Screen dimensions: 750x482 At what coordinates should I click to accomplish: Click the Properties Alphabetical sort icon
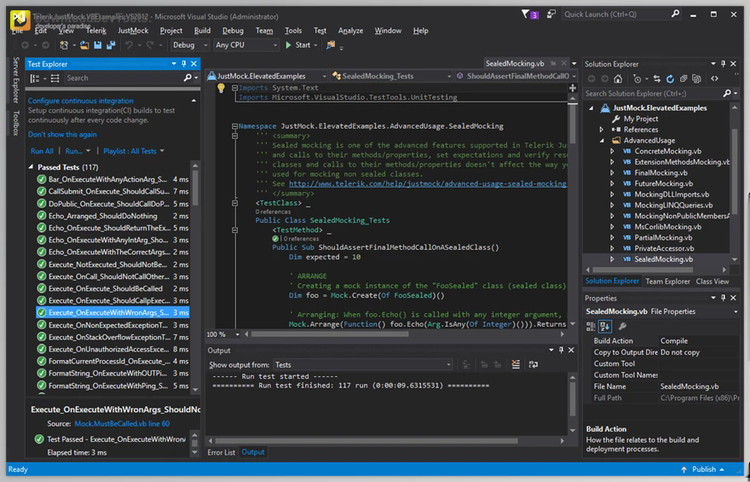(x=605, y=327)
